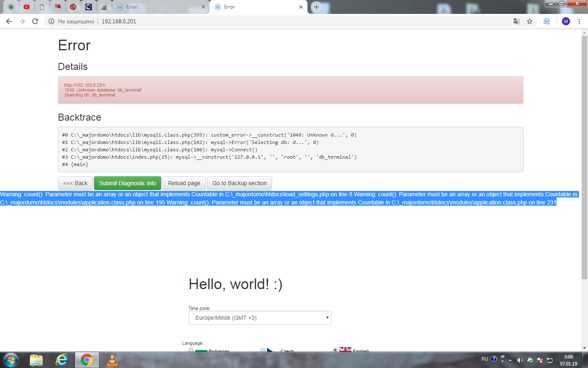This screenshot has height=368, width=588.
Task: Click the 'Hello, world! :)' heading
Action: tap(236, 284)
